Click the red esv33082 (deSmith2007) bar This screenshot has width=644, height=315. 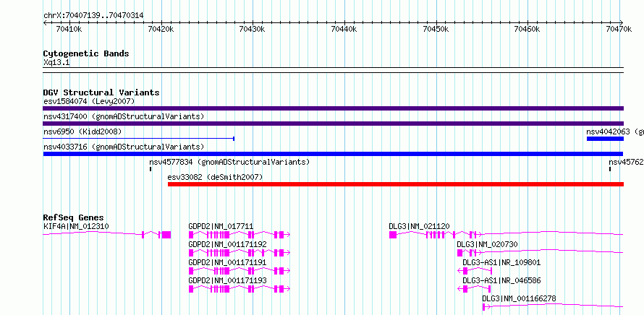click(x=396, y=184)
